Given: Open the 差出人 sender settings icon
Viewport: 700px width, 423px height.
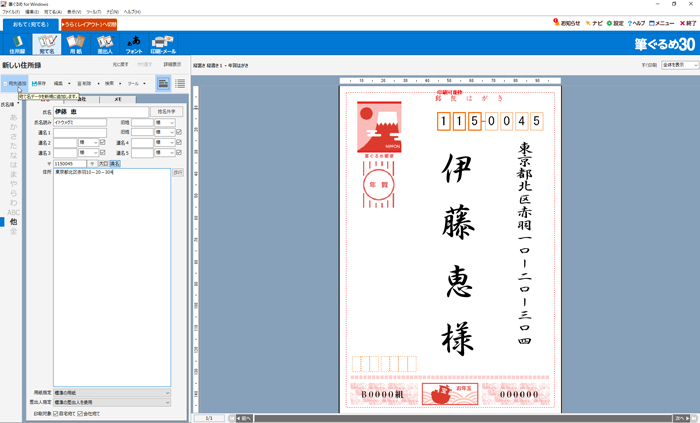Looking at the screenshot, I should 104,44.
